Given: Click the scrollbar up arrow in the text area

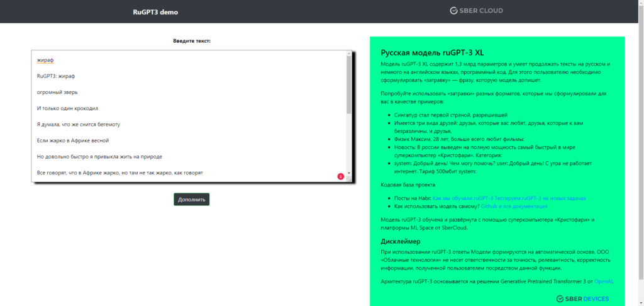Looking at the screenshot, I should click(x=349, y=54).
